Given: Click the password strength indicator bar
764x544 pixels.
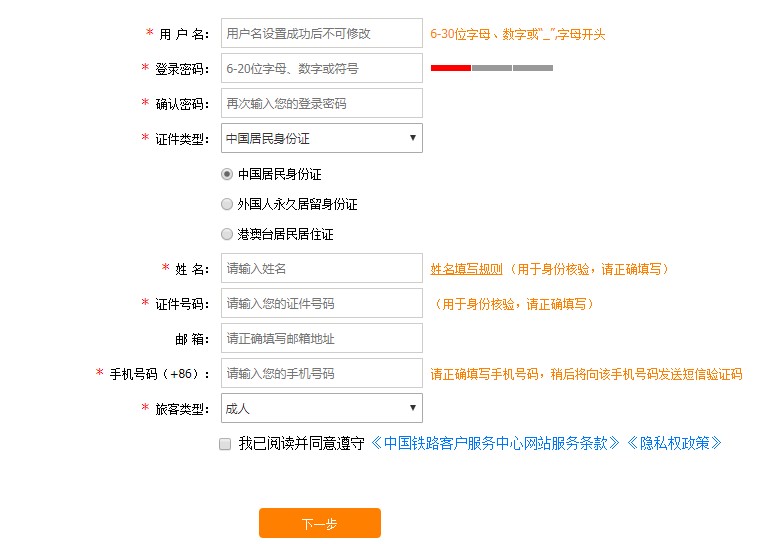Looking at the screenshot, I should pos(491,68).
